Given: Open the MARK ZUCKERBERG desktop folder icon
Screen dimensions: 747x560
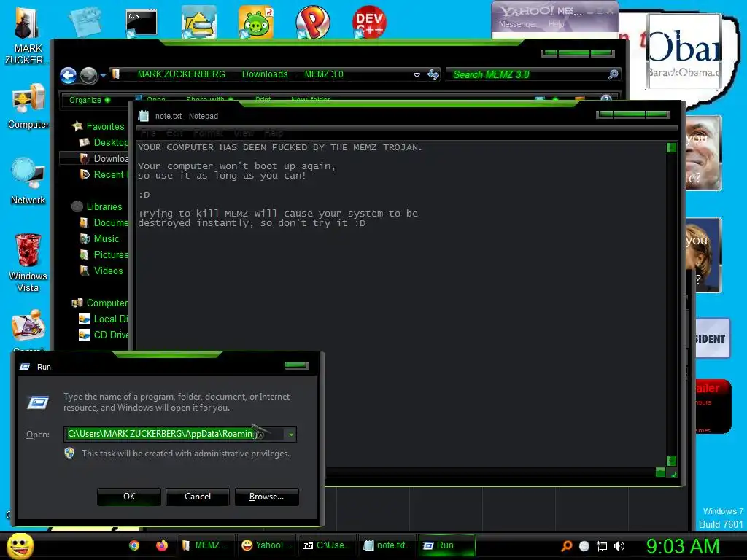Looking at the screenshot, I should 27,24.
